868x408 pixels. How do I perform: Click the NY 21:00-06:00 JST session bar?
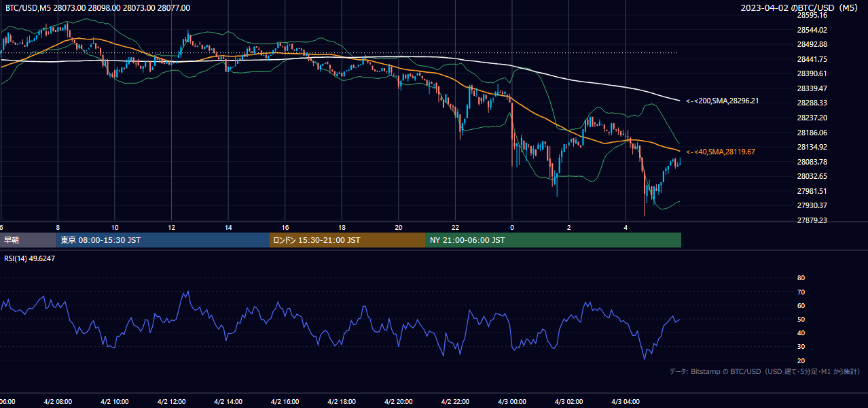coord(554,240)
